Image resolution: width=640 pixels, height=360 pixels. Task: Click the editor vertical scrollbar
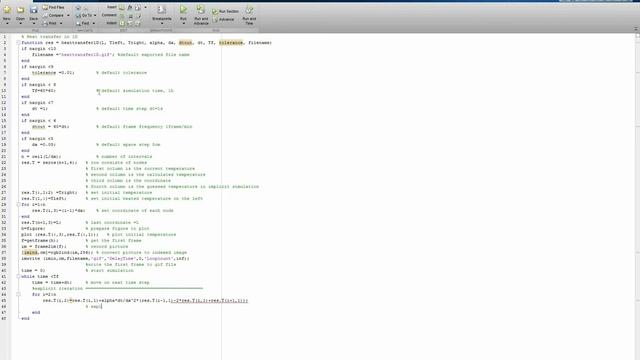637,196
